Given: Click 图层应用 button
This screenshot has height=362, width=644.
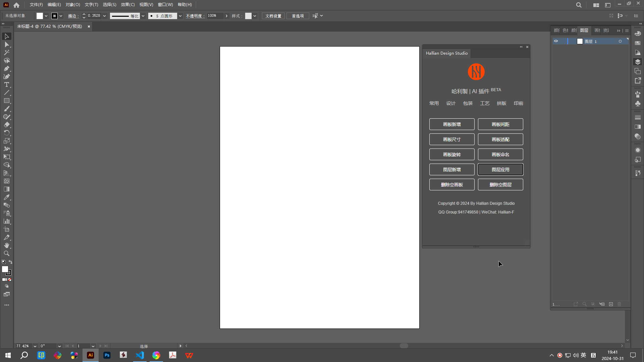Looking at the screenshot, I should pyautogui.click(x=500, y=170).
